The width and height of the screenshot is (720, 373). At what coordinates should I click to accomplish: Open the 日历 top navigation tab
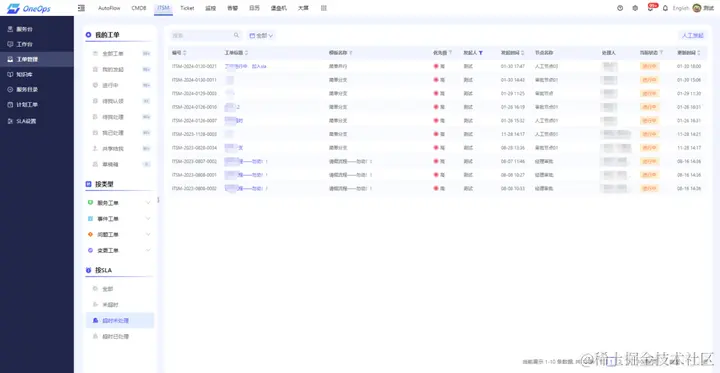[254, 8]
